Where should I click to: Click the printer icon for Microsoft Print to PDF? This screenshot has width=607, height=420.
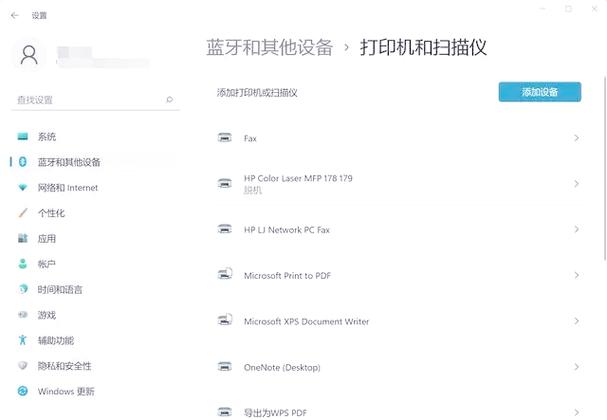pyautogui.click(x=225, y=274)
